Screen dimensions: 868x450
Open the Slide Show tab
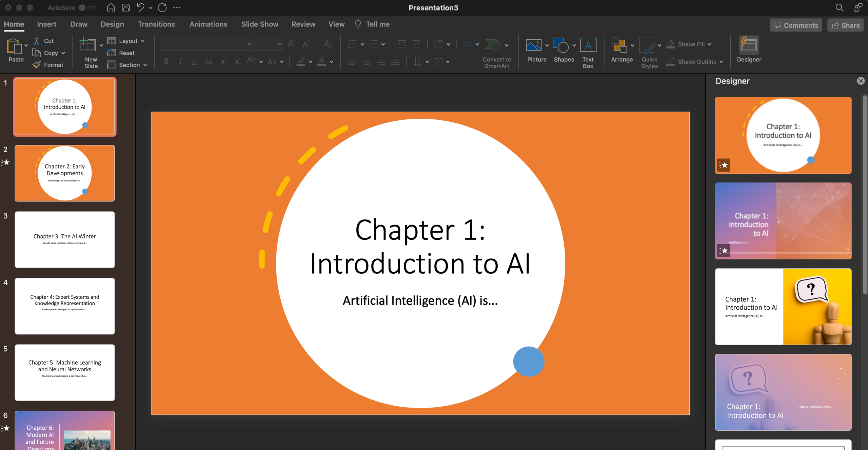pos(260,24)
